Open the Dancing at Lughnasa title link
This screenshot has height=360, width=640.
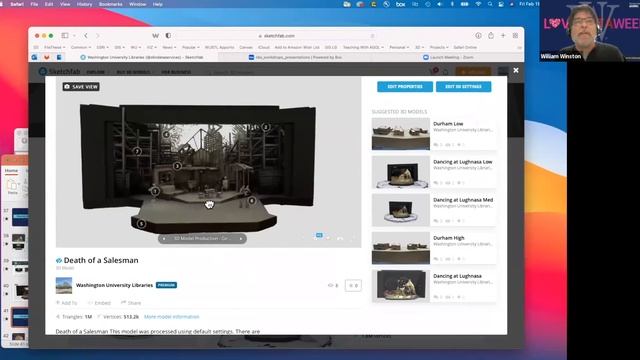(457, 276)
